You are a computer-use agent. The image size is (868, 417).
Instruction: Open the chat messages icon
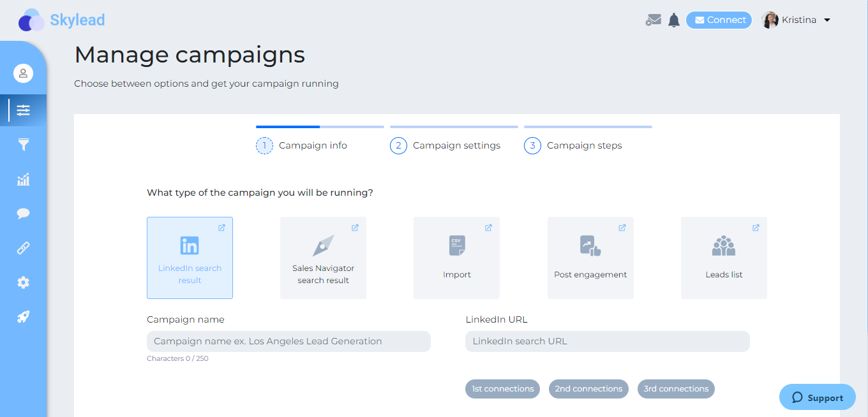[24, 214]
